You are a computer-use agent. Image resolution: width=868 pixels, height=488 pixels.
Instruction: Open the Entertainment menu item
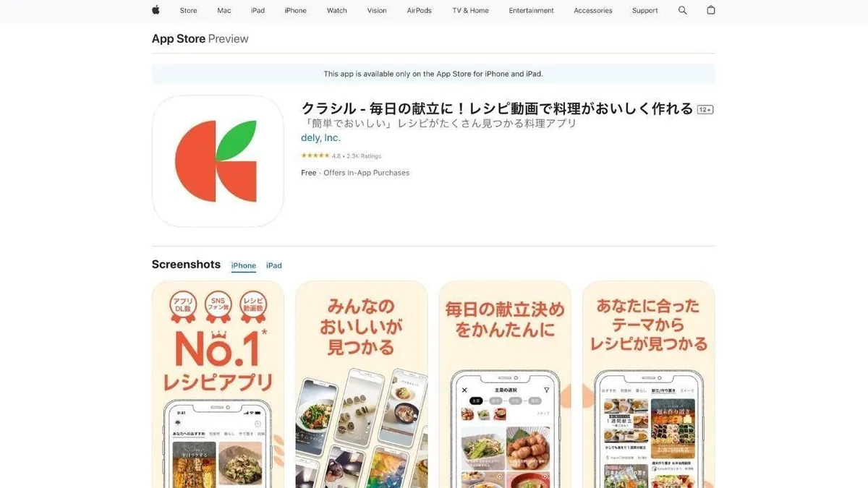531,11
